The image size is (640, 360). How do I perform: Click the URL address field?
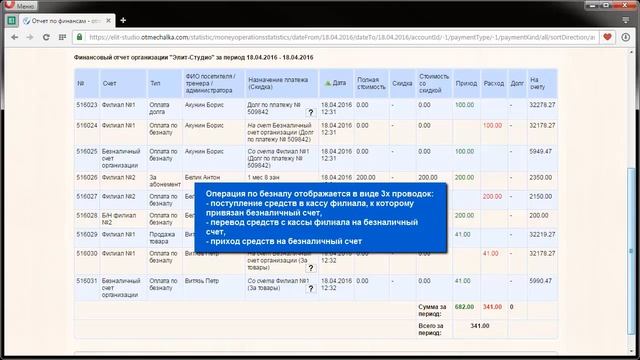tap(341, 37)
